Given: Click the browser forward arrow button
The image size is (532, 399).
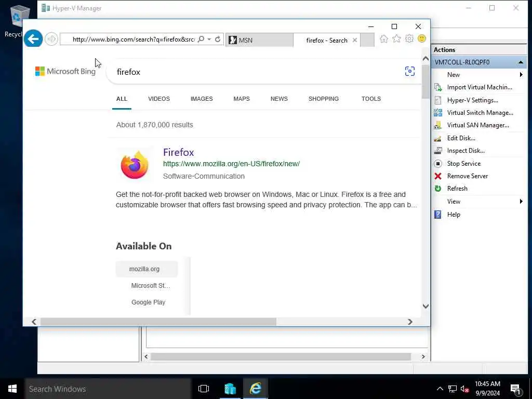Looking at the screenshot, I should pos(51,39).
